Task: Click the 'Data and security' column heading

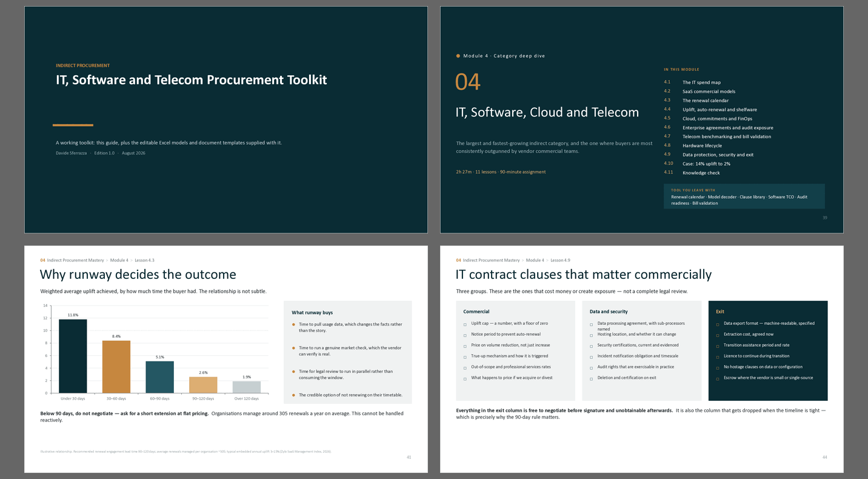Action: 609,312
